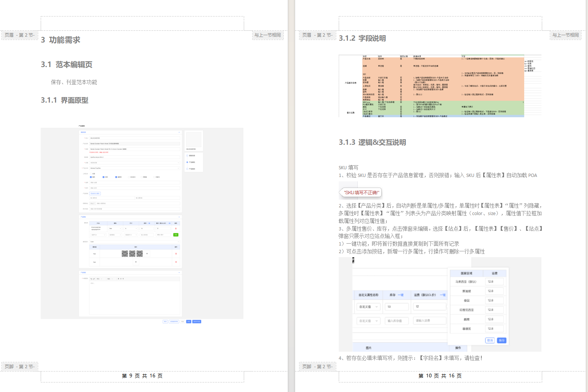Select '产品描述' radio in prototype side navigation
The image size is (588, 392).
[187, 169]
